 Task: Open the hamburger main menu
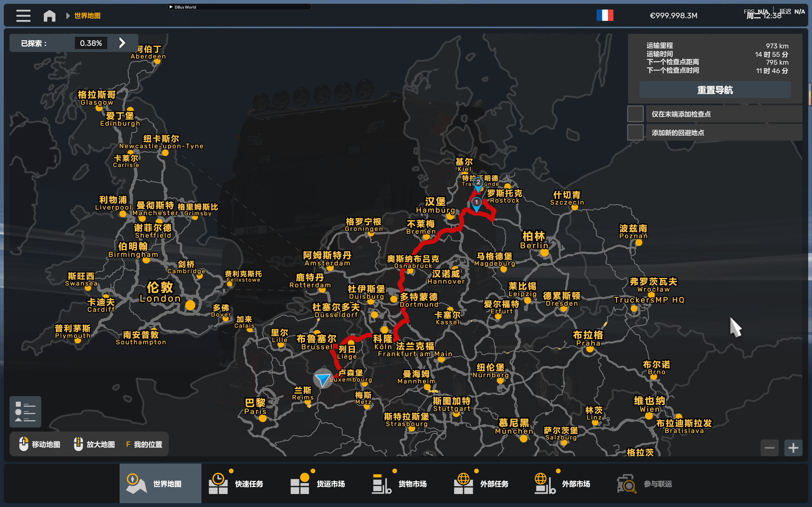(x=23, y=16)
